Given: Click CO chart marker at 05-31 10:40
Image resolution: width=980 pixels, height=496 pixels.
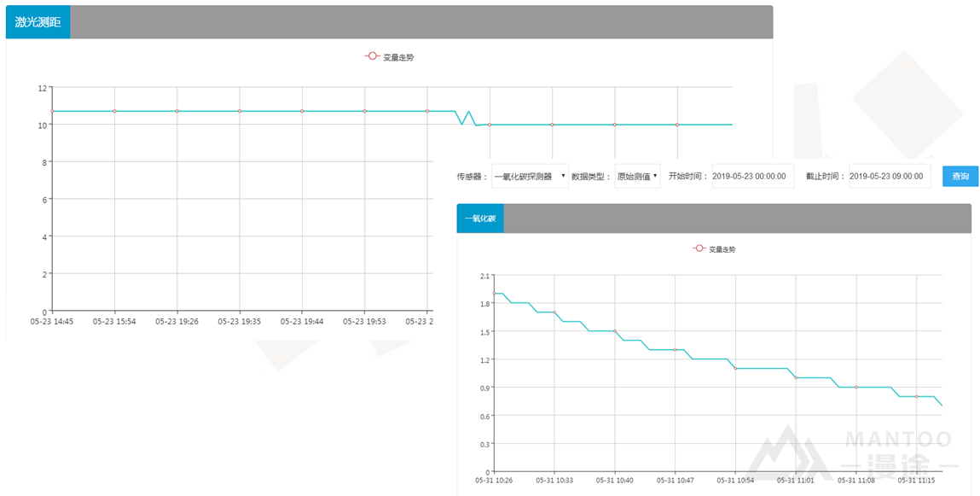Looking at the screenshot, I should [615, 331].
